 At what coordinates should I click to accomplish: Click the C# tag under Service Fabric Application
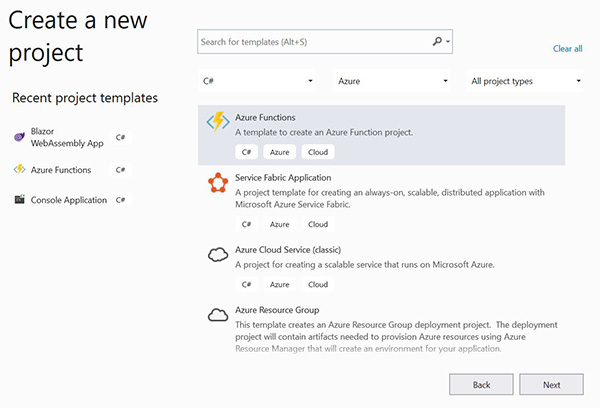246,224
